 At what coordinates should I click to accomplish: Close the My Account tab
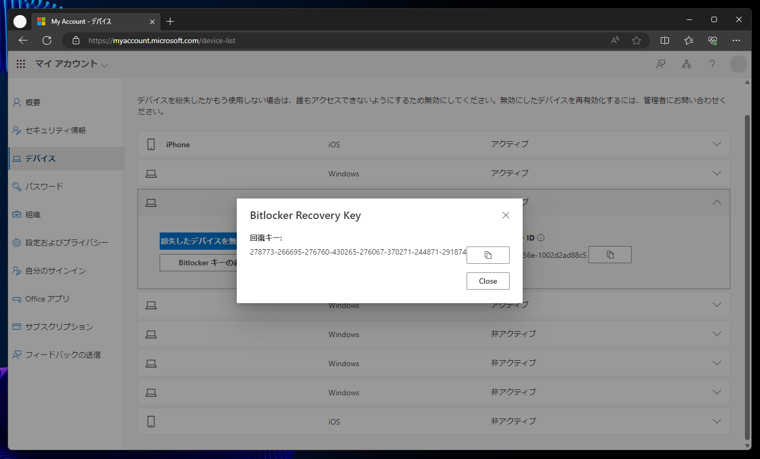click(x=152, y=22)
